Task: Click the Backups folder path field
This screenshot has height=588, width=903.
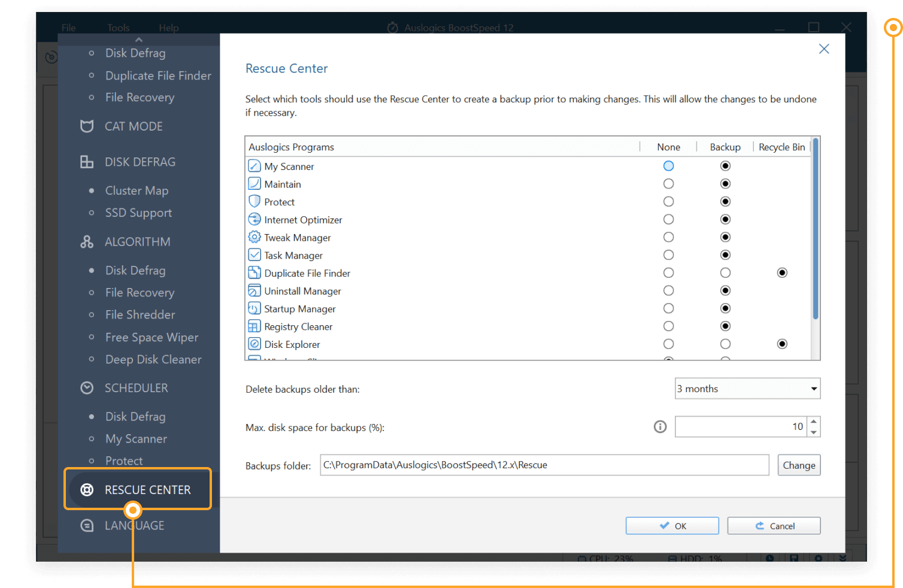Action: click(544, 465)
